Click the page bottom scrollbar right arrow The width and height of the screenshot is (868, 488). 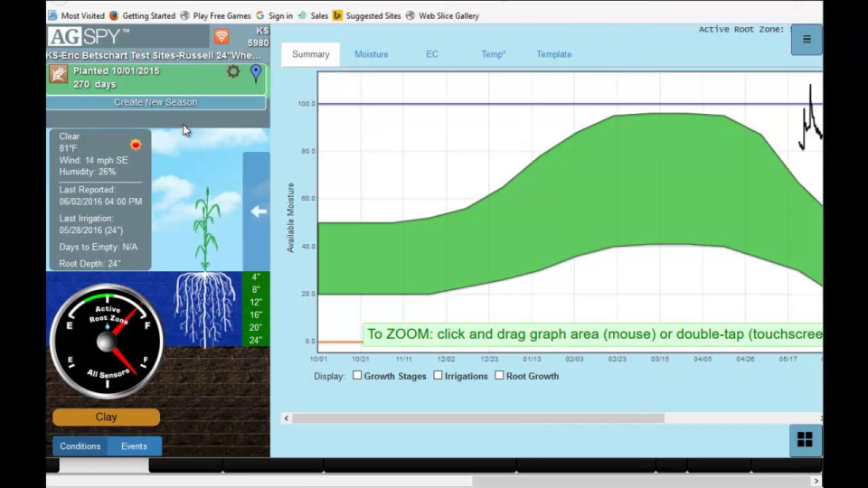coord(816,481)
